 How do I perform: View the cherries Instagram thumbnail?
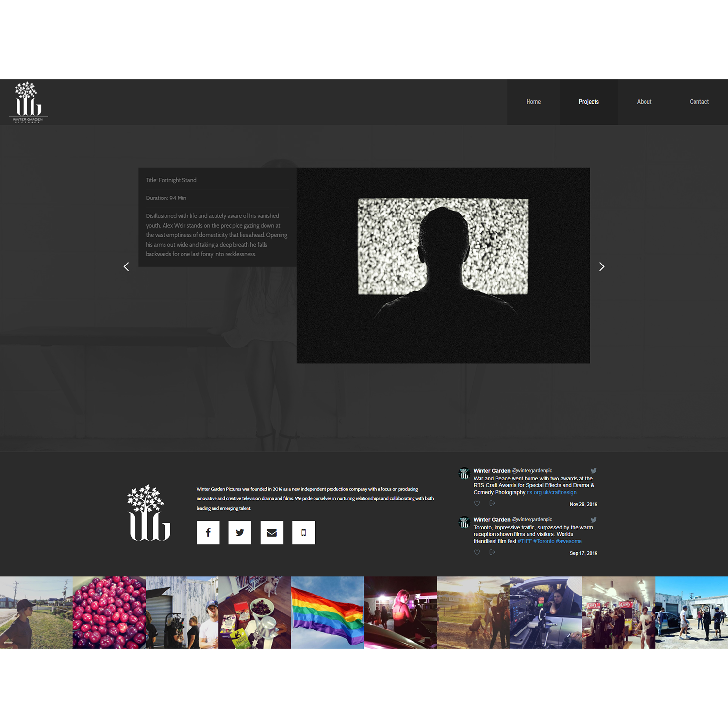point(109,612)
